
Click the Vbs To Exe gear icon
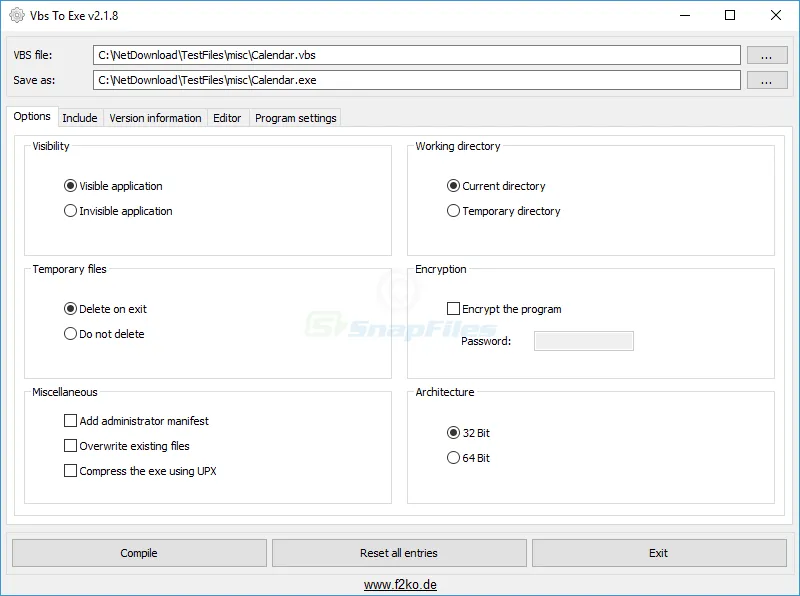[17, 15]
